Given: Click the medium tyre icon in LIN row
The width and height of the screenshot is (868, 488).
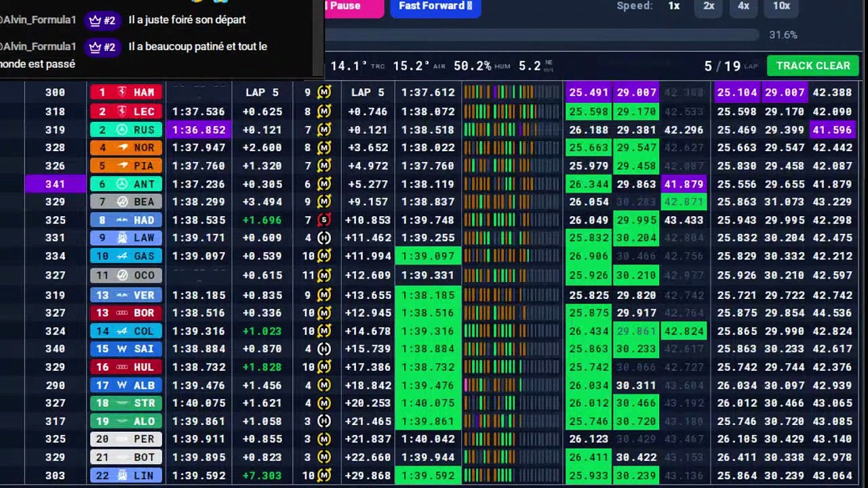Looking at the screenshot, I should point(324,475).
